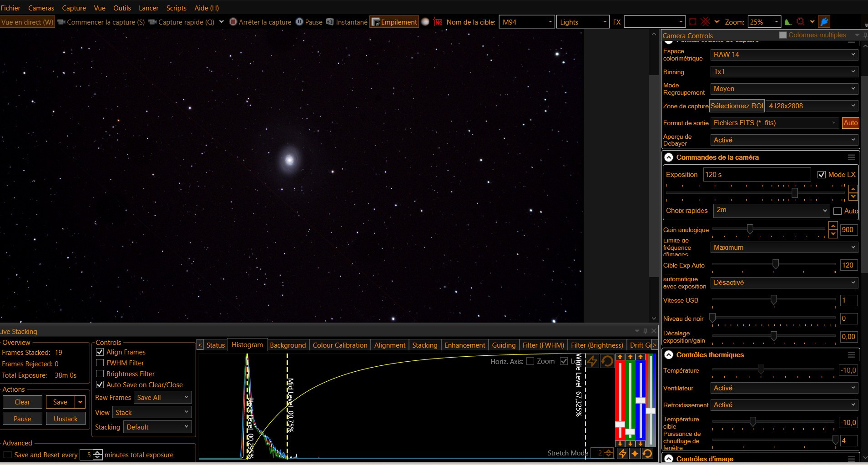
Task: Click the planet icon in the top toolbar
Action: click(x=425, y=22)
